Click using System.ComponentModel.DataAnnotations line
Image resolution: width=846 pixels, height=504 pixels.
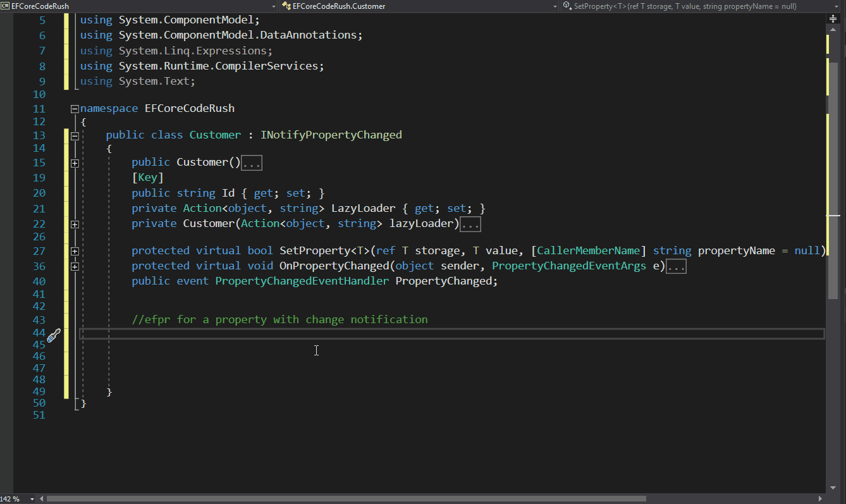[x=221, y=35]
